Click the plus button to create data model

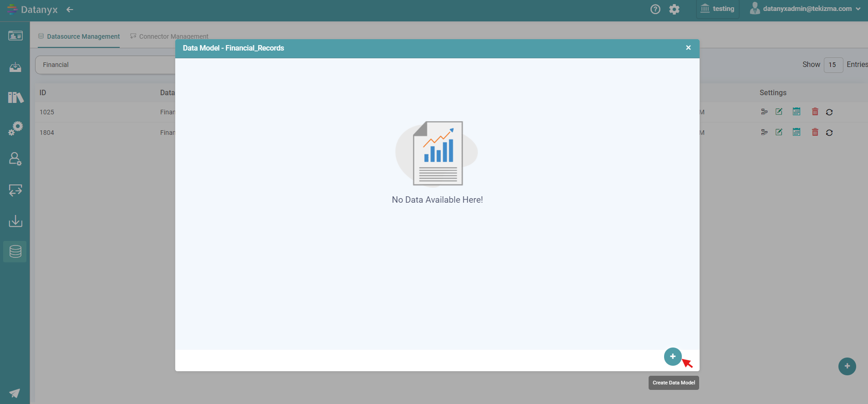[x=672, y=357]
